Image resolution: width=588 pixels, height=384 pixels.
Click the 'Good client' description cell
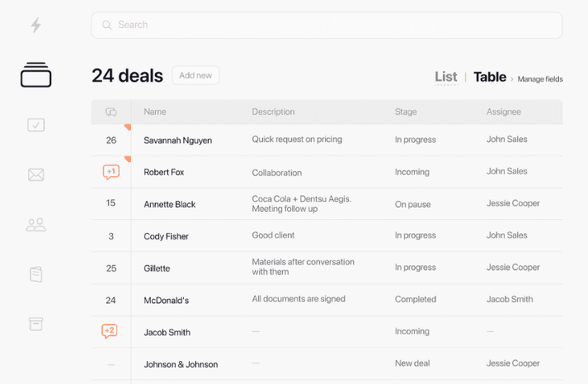coord(273,235)
